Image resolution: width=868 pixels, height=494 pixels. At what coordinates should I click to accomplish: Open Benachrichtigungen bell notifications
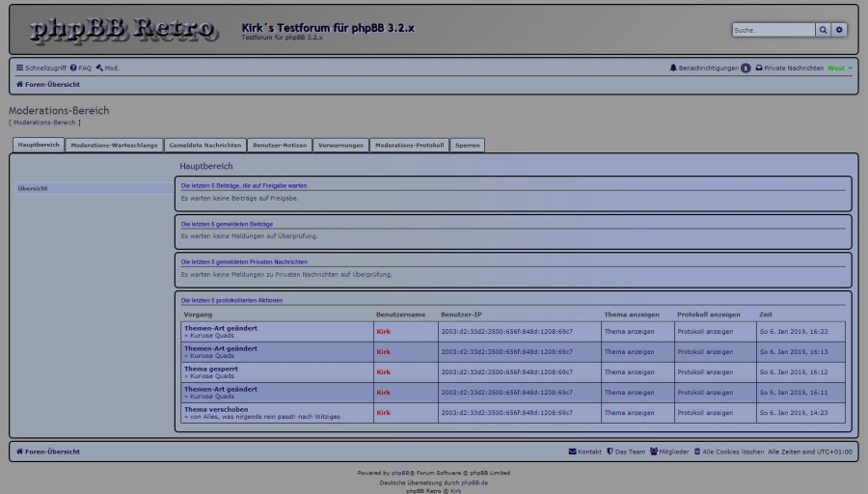coord(704,69)
